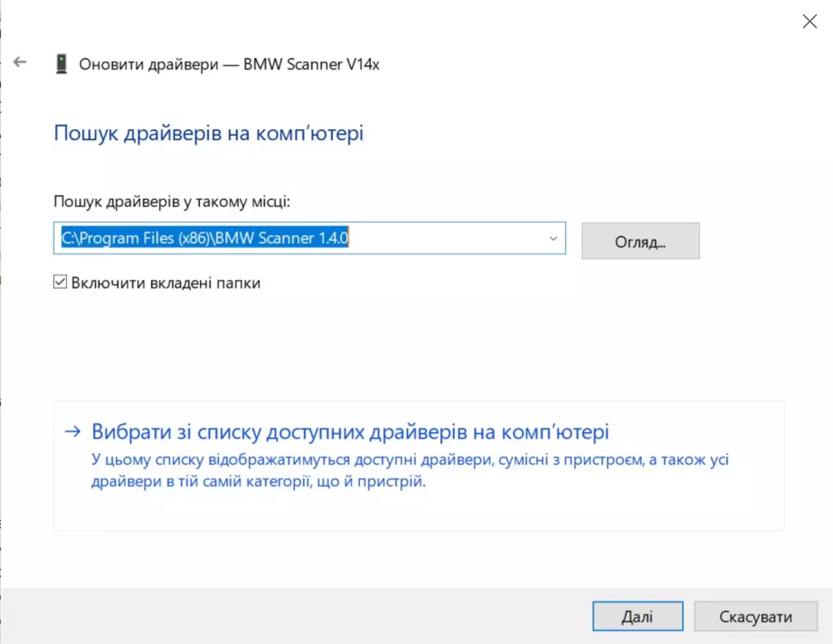Click the 'Оновити драйвери — BMW Scanner V14x' title
This screenshot has width=833, height=644.
coord(229,64)
